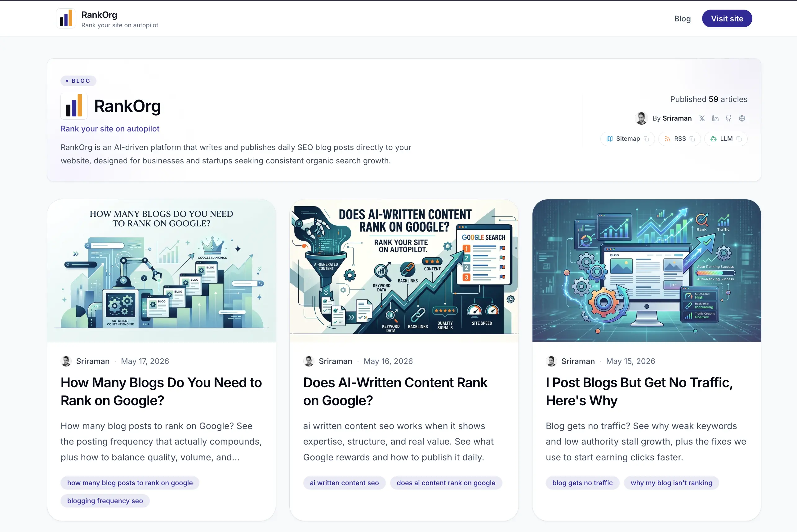The height and width of the screenshot is (532, 797).
Task: Select the 'ai written content seo' tag
Action: pos(344,483)
